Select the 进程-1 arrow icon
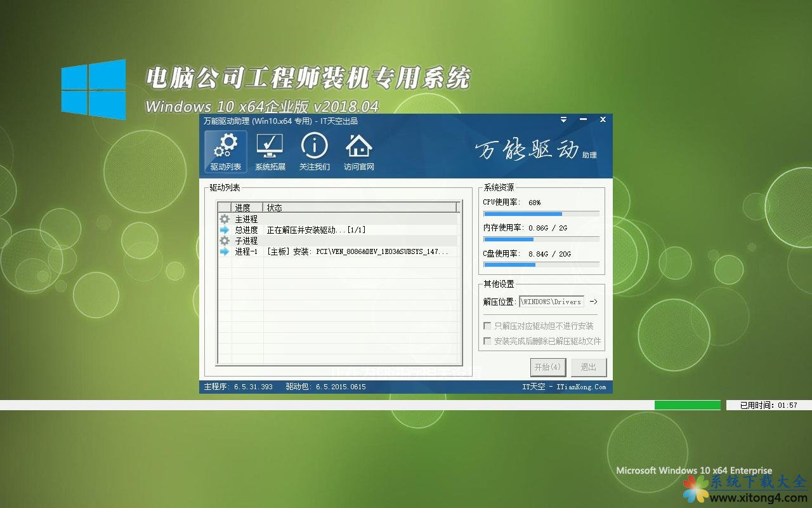 click(x=225, y=251)
